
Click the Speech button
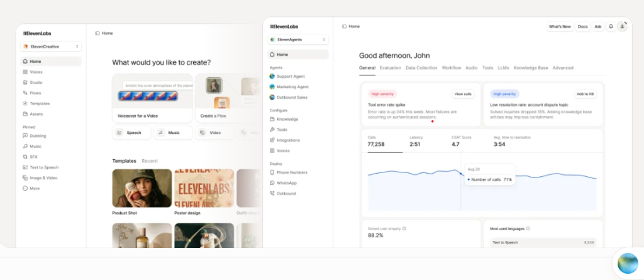tap(131, 133)
